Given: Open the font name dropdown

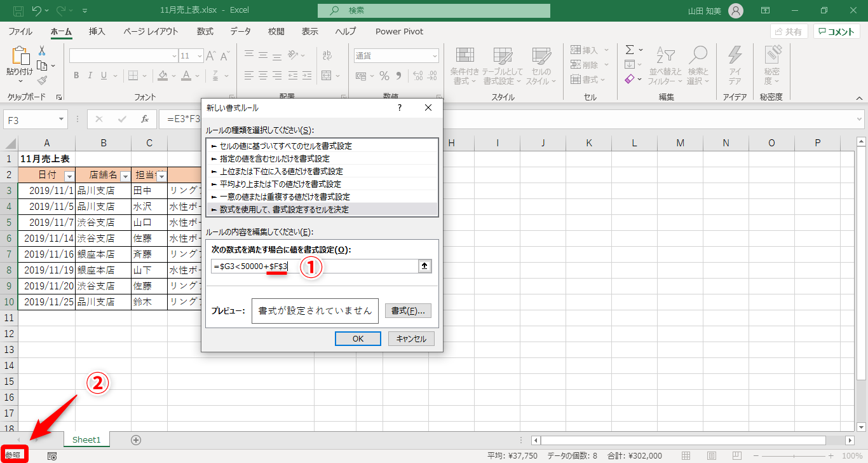Looking at the screenshot, I should click(x=173, y=56).
